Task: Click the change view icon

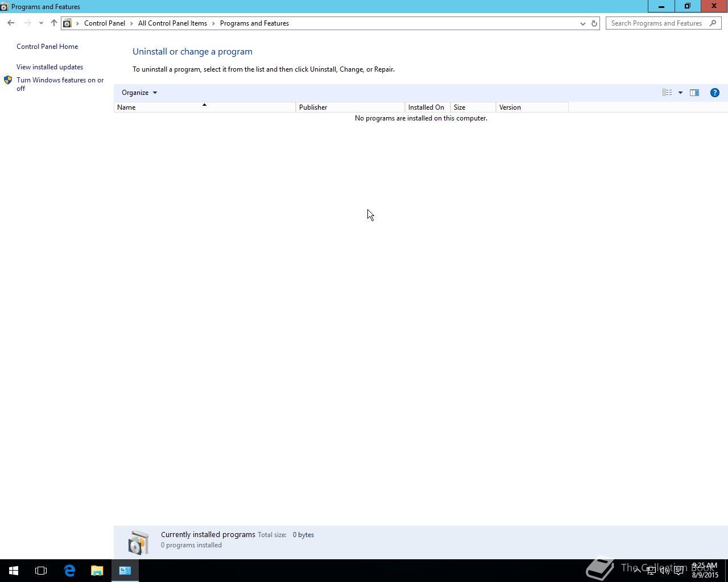Action: point(667,93)
